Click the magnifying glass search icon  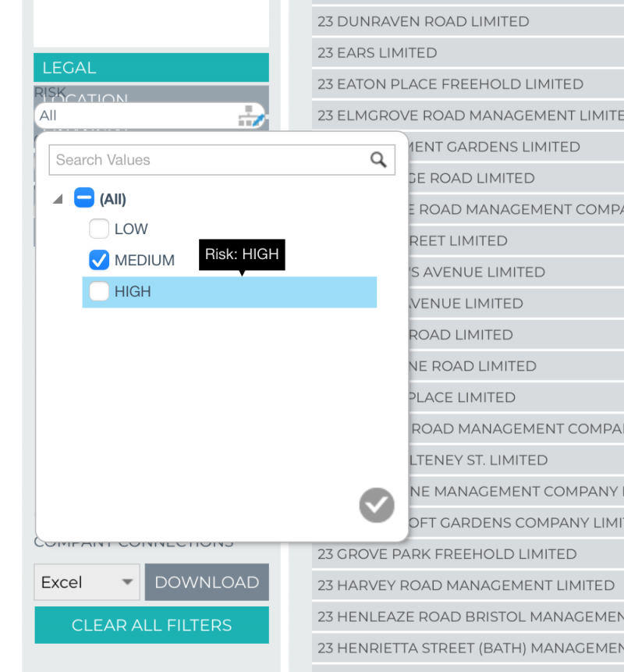click(379, 159)
